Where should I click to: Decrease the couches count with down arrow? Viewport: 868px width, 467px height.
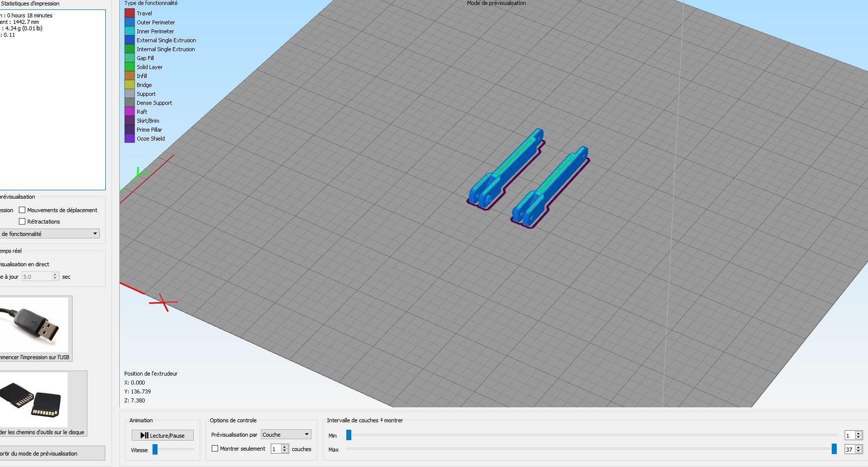click(x=285, y=451)
